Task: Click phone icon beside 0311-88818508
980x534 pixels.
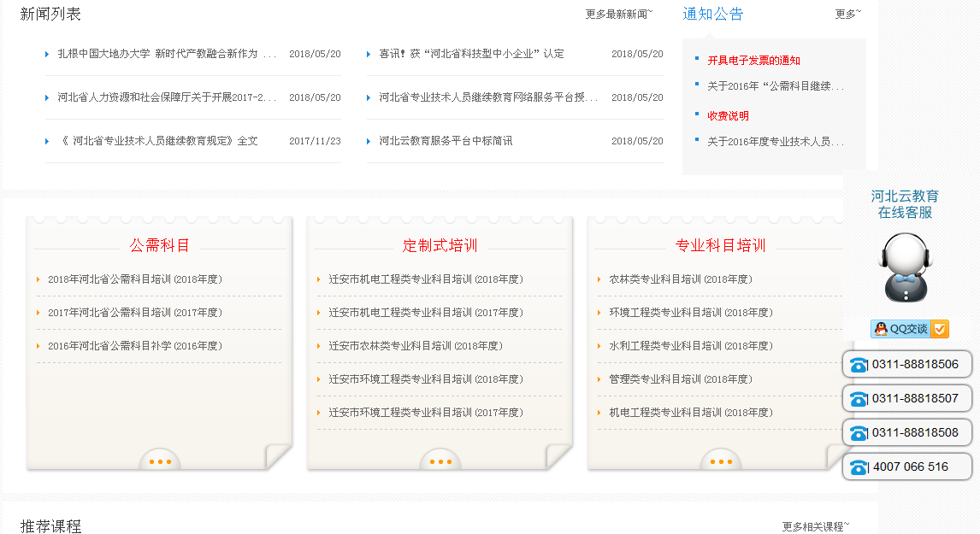Action: point(858,433)
